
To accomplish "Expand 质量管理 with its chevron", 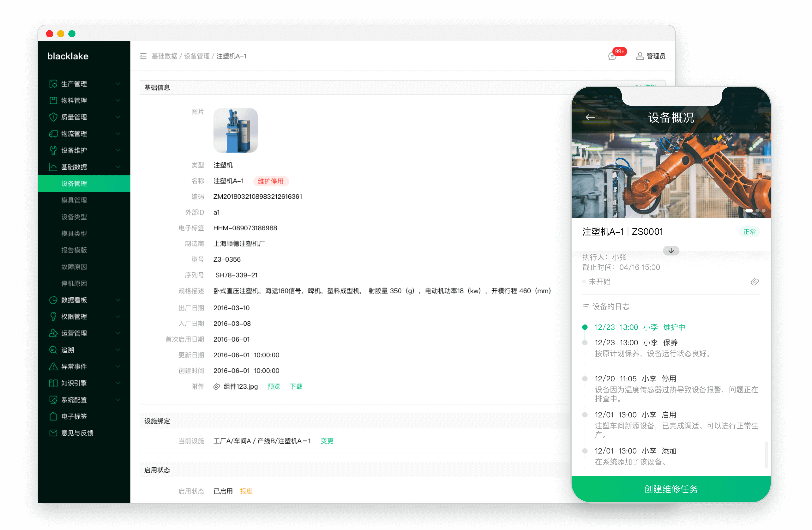I will click(x=118, y=117).
